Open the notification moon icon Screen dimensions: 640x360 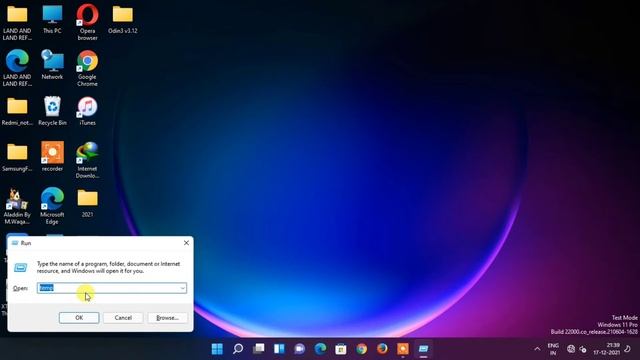coord(628,349)
